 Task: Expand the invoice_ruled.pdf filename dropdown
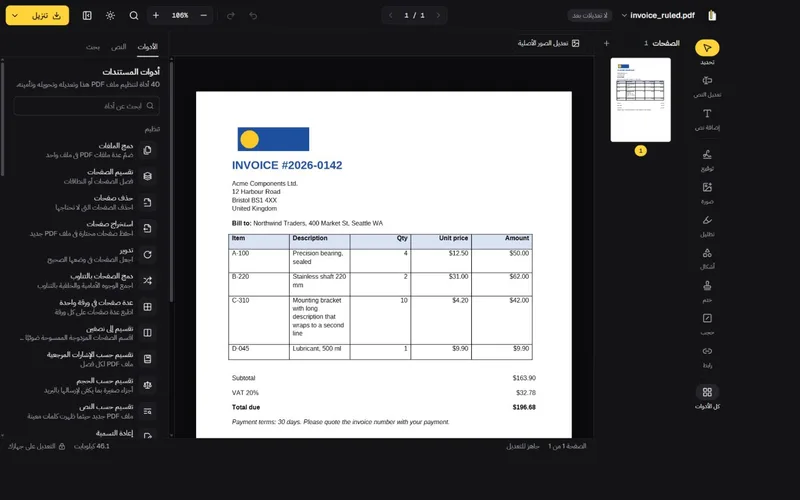(x=624, y=15)
